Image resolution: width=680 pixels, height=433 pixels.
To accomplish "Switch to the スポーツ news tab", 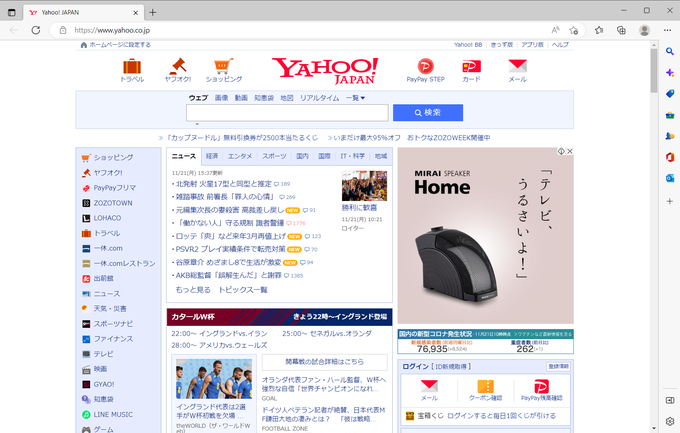I will tap(274, 156).
